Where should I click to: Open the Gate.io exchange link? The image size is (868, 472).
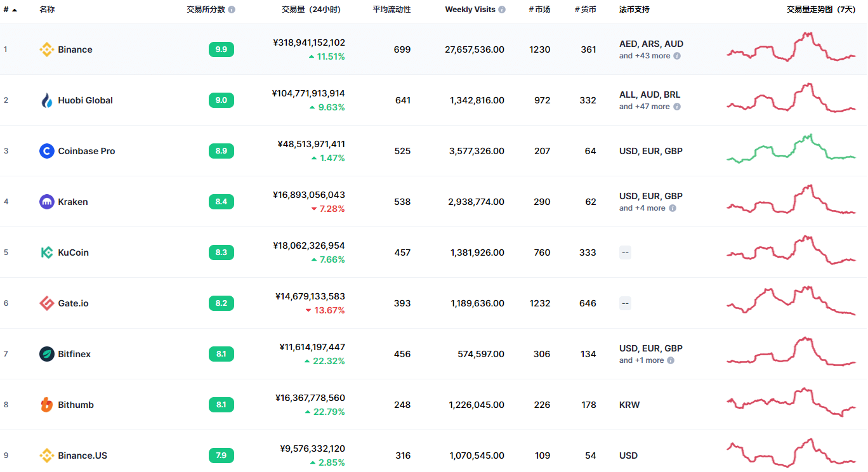73,303
